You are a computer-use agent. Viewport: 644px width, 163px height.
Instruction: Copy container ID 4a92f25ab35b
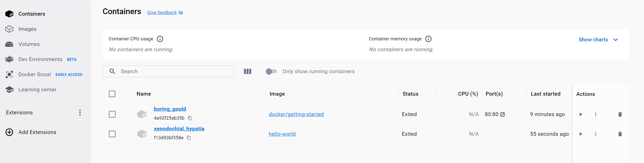(190, 118)
